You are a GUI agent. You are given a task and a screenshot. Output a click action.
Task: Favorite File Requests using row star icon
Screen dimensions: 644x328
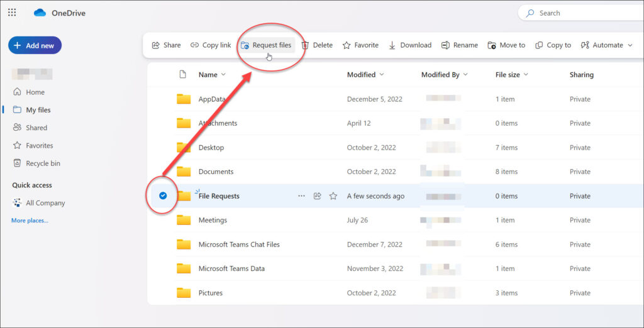pos(333,196)
